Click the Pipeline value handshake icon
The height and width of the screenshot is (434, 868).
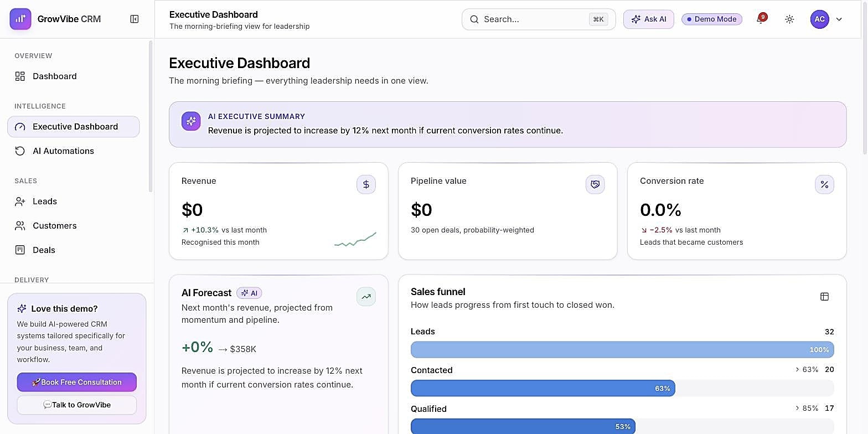[x=595, y=184]
